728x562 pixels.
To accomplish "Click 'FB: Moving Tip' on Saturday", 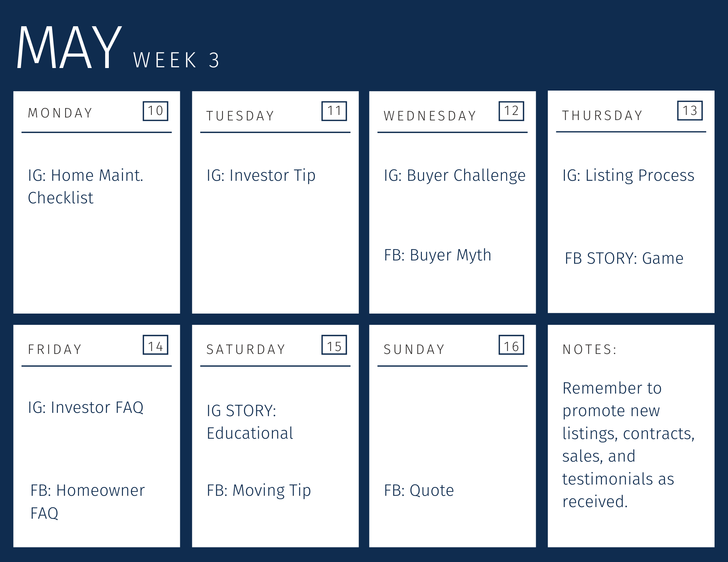I will point(259,491).
